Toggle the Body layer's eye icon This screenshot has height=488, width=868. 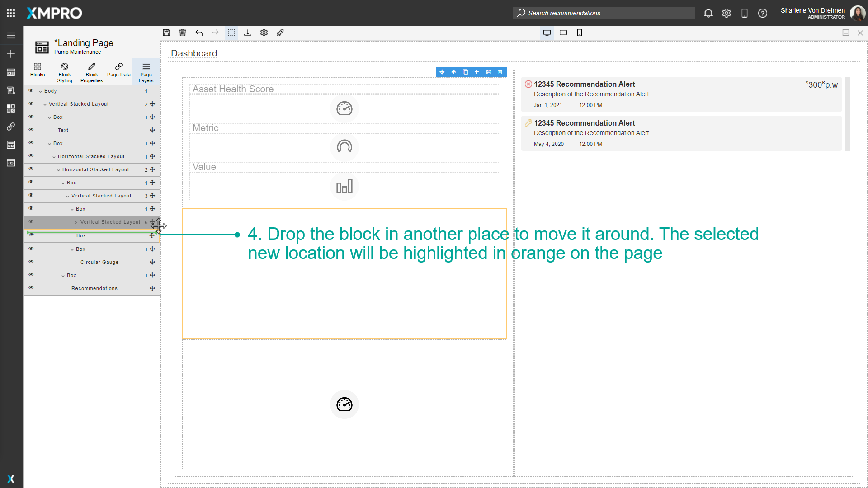(31, 90)
